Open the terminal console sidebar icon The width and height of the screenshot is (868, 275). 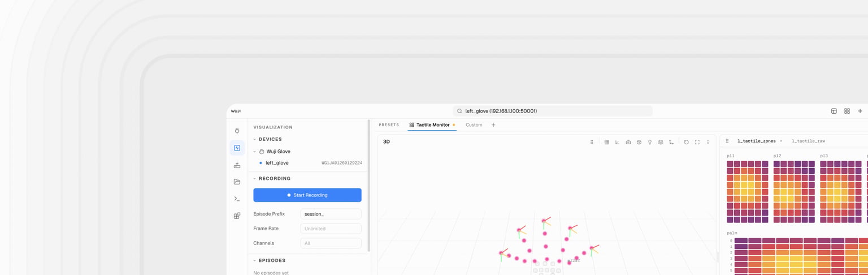(x=237, y=199)
